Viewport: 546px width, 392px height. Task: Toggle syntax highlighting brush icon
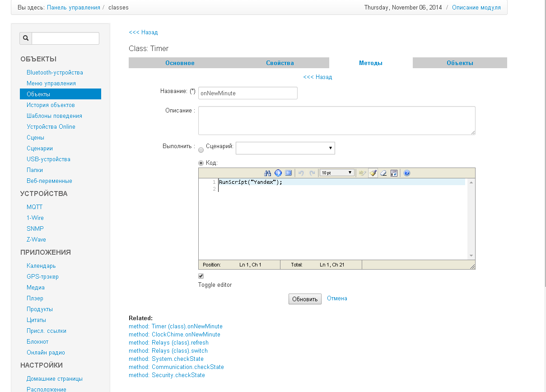click(x=373, y=173)
